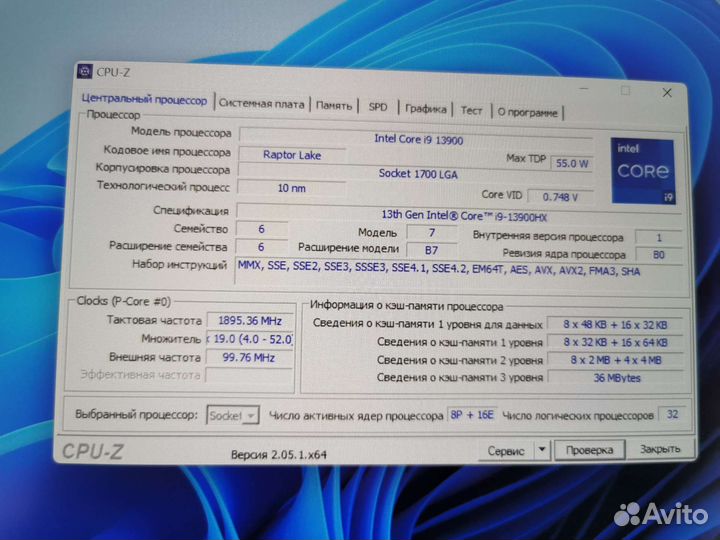Open the Память tab
This screenshot has height=540, width=720.
pyautogui.click(x=334, y=106)
